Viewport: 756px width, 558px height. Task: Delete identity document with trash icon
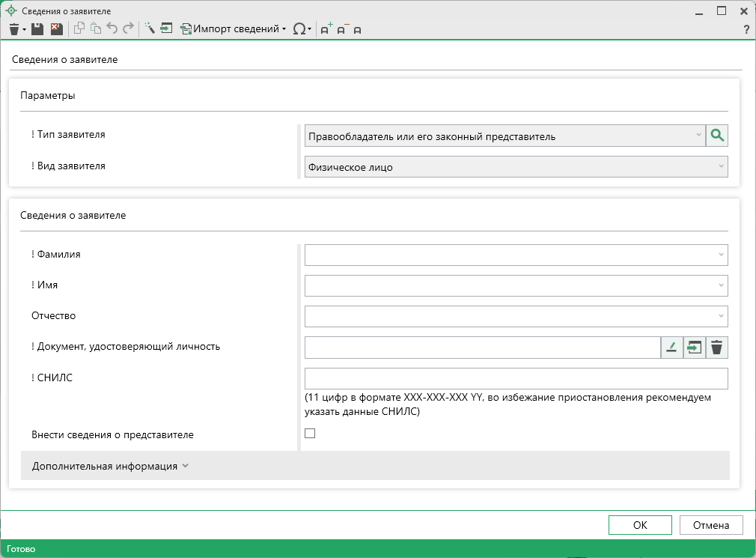716,348
